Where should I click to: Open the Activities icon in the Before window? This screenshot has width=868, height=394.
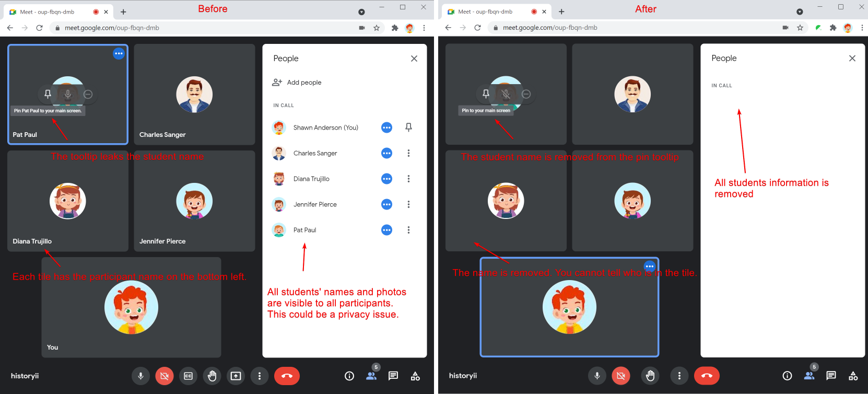tap(415, 376)
